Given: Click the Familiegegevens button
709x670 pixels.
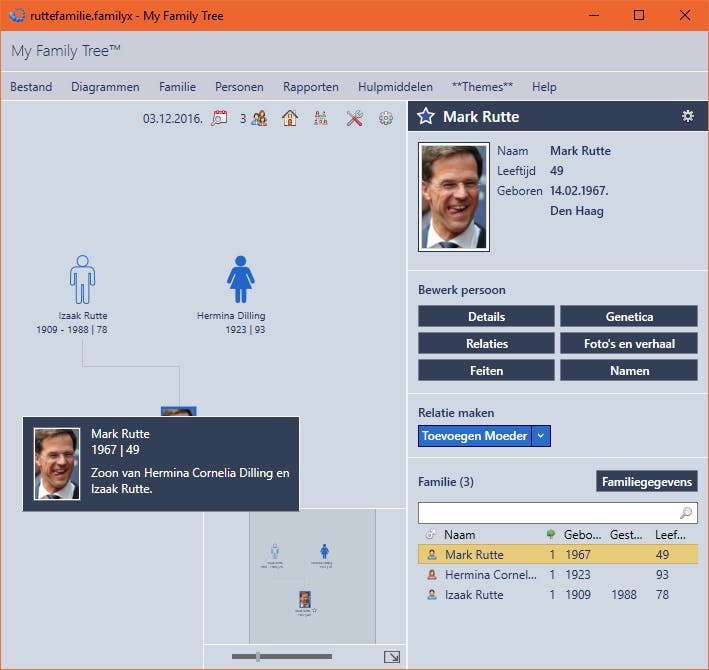Looking at the screenshot, I should [647, 481].
